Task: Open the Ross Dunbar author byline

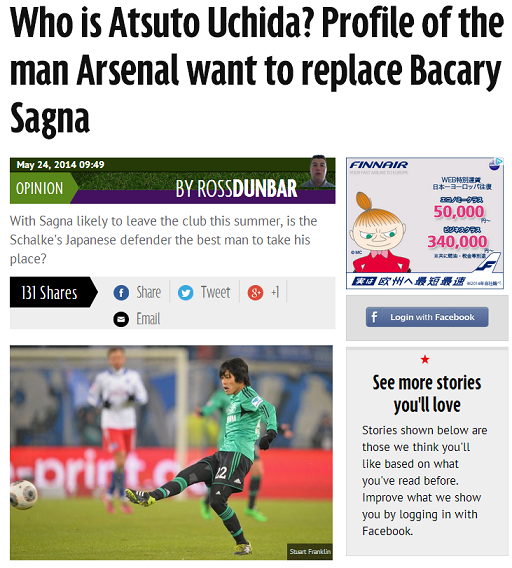Action: 236,189
